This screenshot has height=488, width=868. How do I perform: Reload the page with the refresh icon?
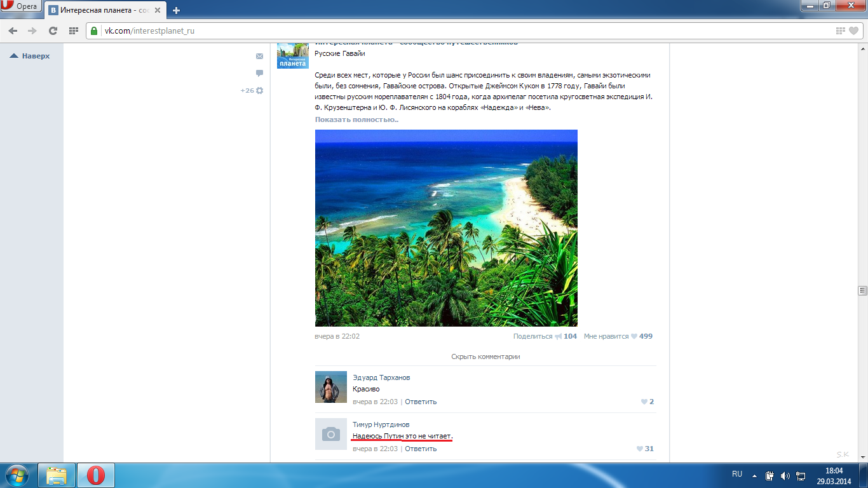[x=53, y=30]
